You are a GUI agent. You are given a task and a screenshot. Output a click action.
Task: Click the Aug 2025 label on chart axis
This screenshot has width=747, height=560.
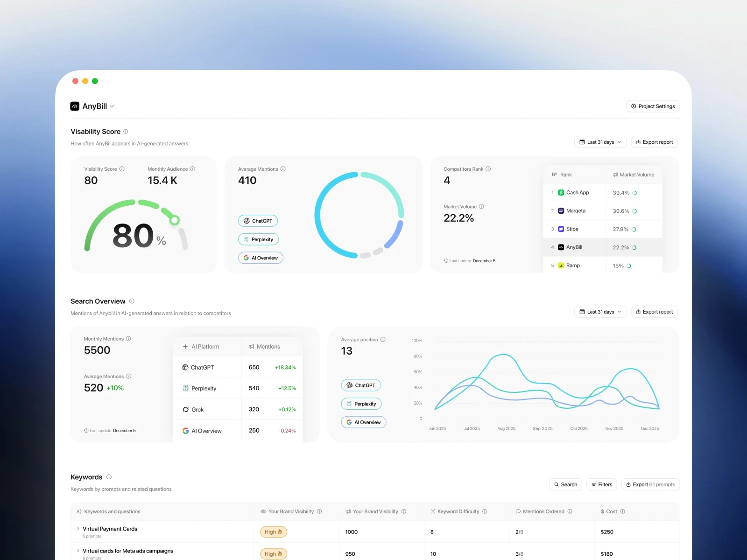coord(507,428)
